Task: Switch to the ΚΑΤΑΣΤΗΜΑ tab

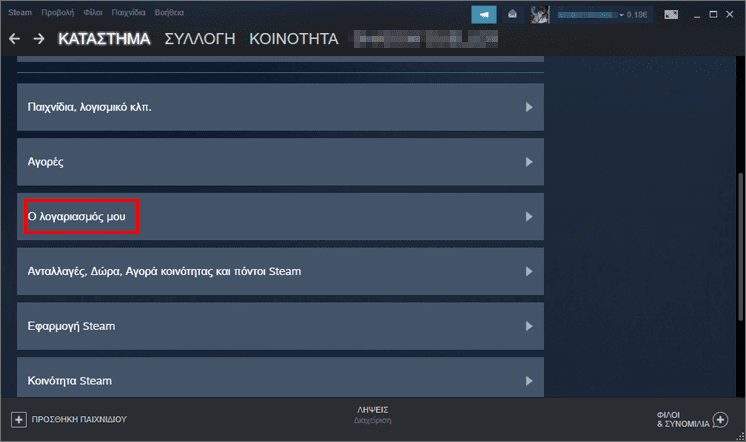Action: pos(104,39)
